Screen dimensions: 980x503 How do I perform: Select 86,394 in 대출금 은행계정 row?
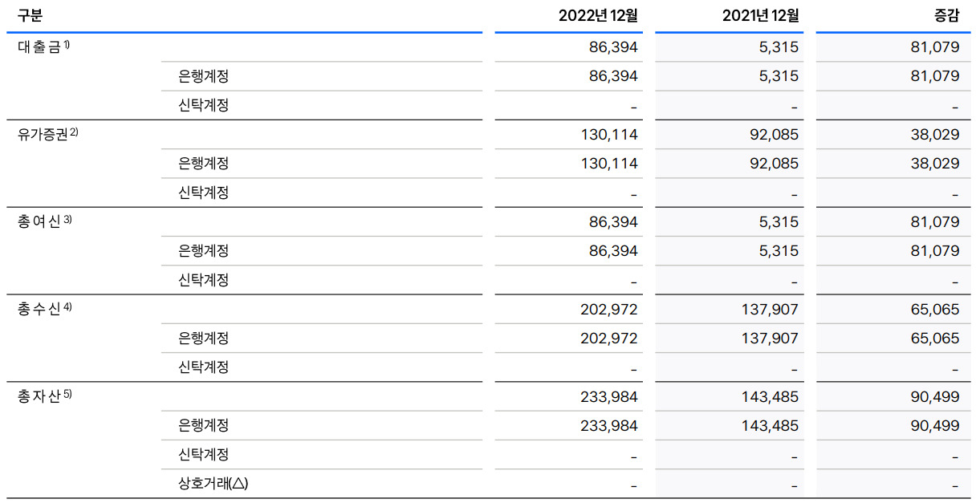613,76
